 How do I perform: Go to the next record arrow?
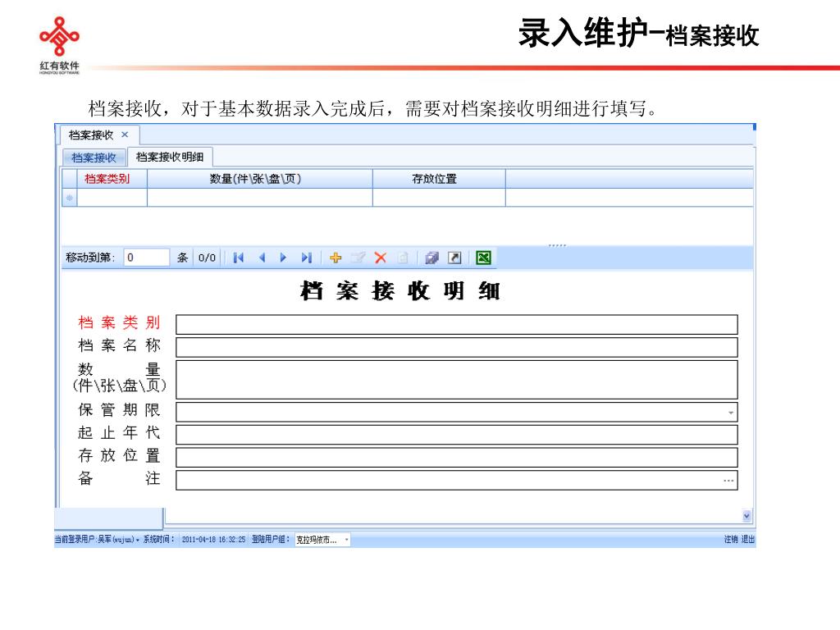(283, 258)
